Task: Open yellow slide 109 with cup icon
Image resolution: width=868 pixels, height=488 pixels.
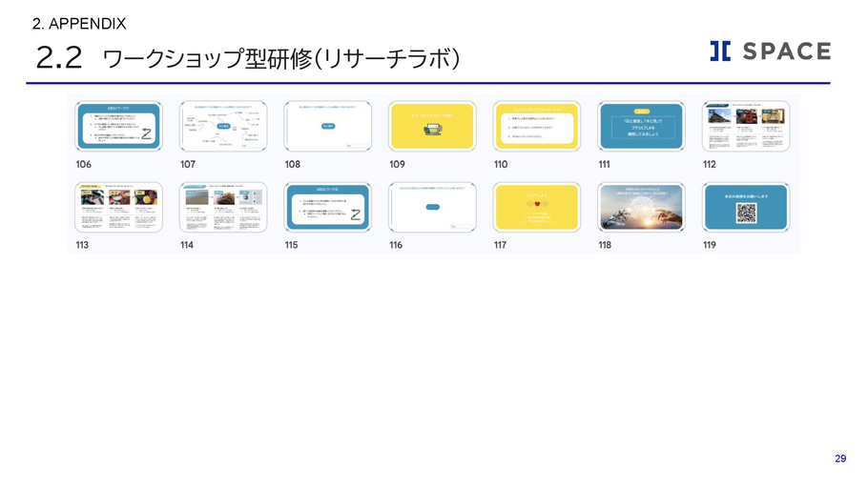Action: coord(432,127)
